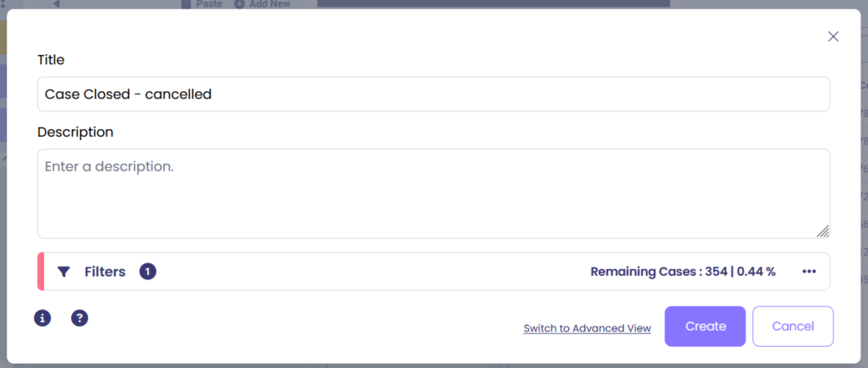
Task: Open the info icon at bottom left
Action: click(x=42, y=318)
